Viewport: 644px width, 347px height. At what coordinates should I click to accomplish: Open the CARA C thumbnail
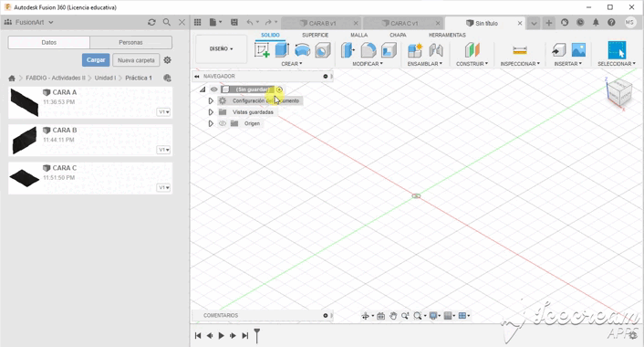click(25, 178)
